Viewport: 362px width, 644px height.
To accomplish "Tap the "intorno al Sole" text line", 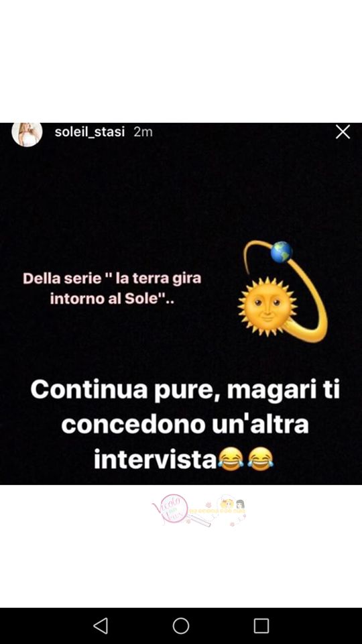I will pyautogui.click(x=112, y=299).
